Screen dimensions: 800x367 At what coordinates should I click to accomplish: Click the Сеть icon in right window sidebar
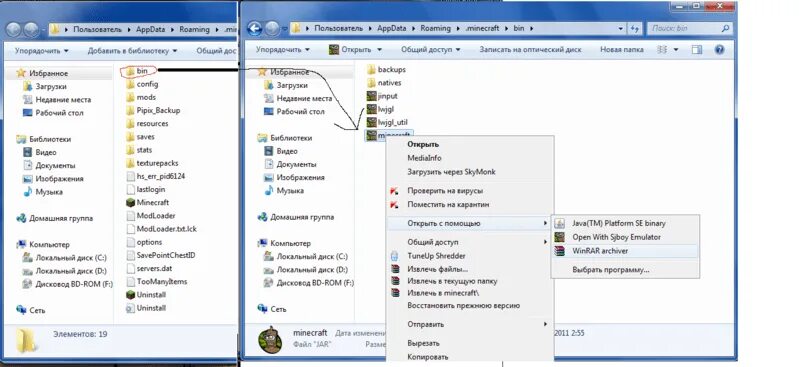tap(262, 309)
